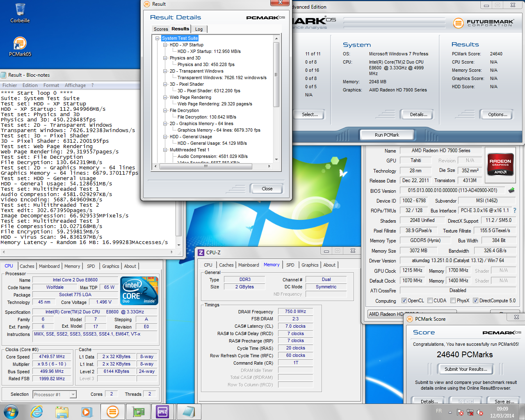Click the GPU Clock 1215 MHz field
This screenshot has height=420, width=525.
click(x=412, y=270)
